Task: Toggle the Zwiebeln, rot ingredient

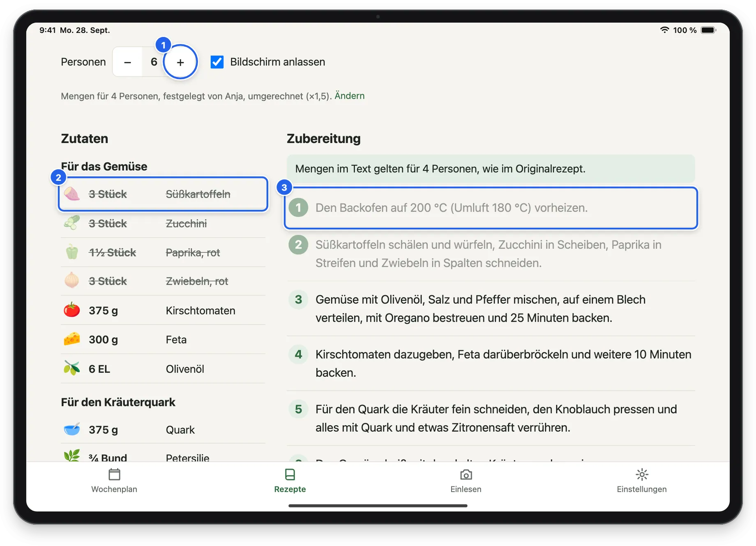Action: [163, 281]
